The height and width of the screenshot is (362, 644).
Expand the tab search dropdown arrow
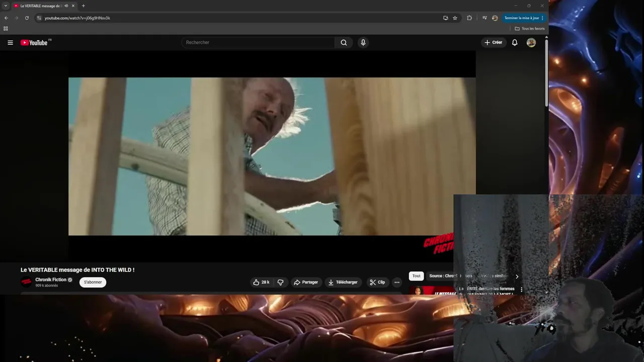(x=6, y=6)
